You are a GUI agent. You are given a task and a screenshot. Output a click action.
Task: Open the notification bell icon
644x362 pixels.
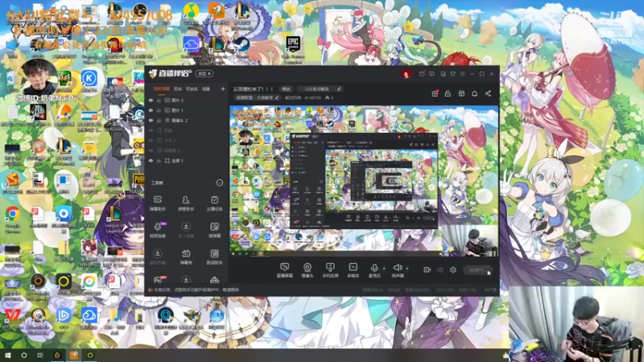click(474, 93)
